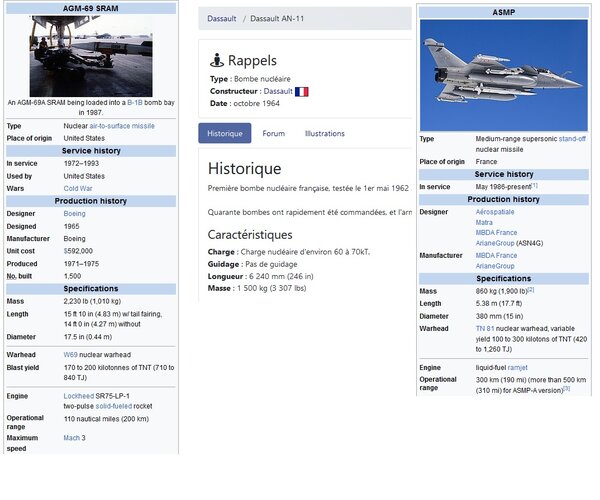Select '1 500 kg (3 307 lbs)' masse value
Image resolution: width=600 pixels, height=500 pixels.
(x=272, y=288)
